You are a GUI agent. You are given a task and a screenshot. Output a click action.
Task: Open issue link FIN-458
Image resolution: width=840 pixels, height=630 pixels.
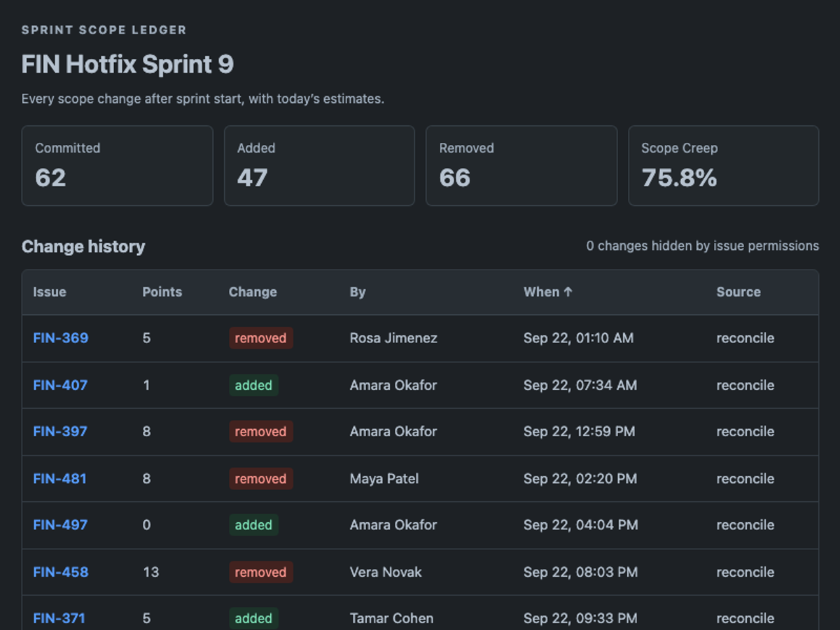[60, 572]
